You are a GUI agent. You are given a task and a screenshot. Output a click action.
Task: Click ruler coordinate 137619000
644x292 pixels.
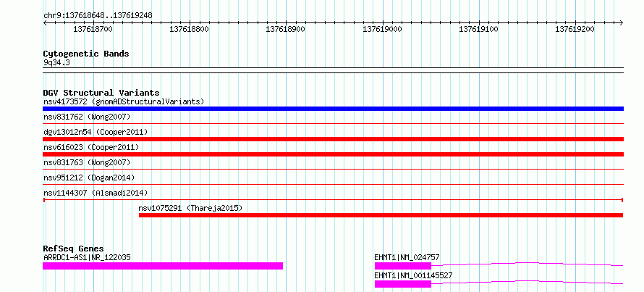[x=382, y=29]
